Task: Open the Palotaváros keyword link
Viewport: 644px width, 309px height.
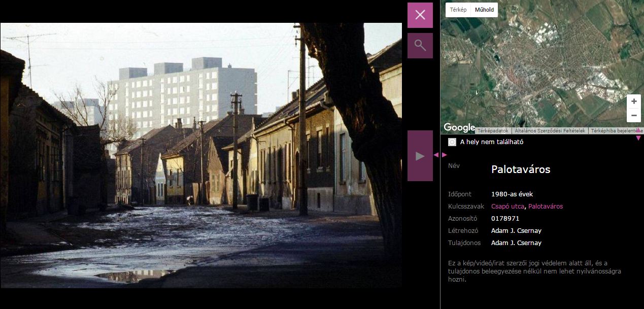Action: pyautogui.click(x=546, y=207)
